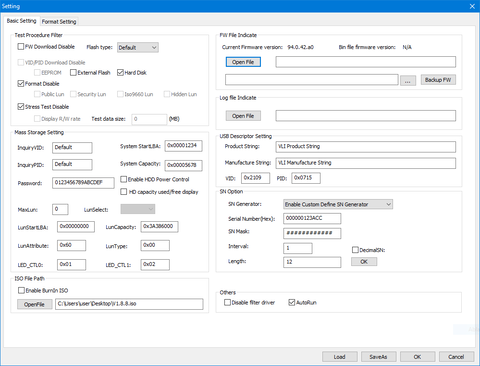
Task: Click the FW file path field
Action: coord(365,62)
